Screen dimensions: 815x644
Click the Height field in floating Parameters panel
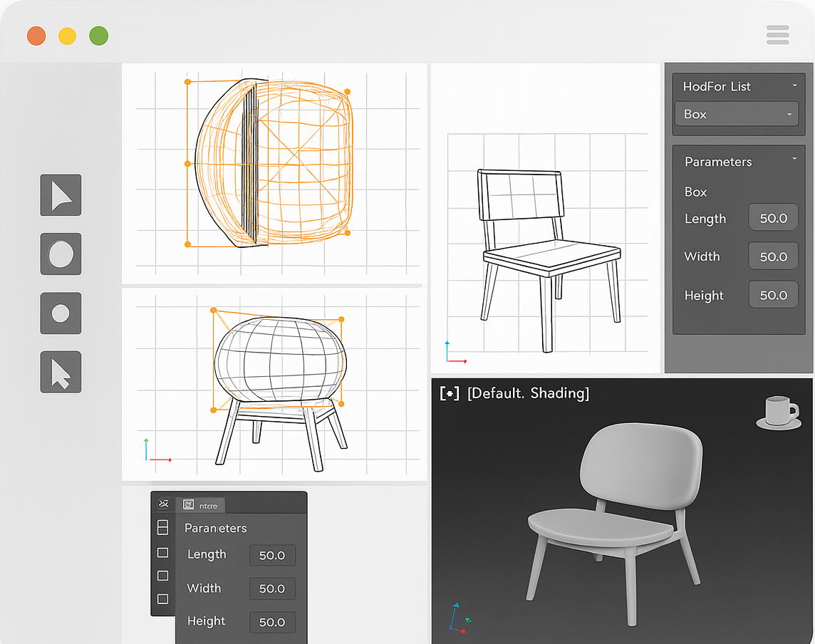coord(272,622)
